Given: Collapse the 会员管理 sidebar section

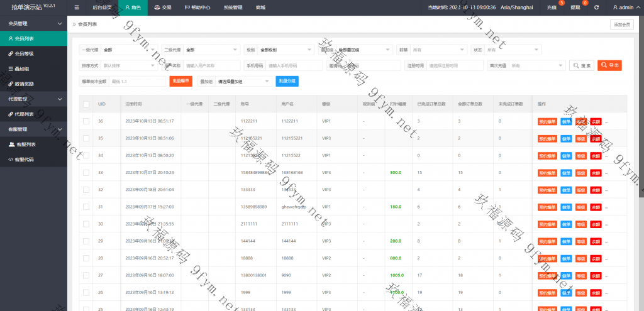Looking at the screenshot, I should coord(34,23).
